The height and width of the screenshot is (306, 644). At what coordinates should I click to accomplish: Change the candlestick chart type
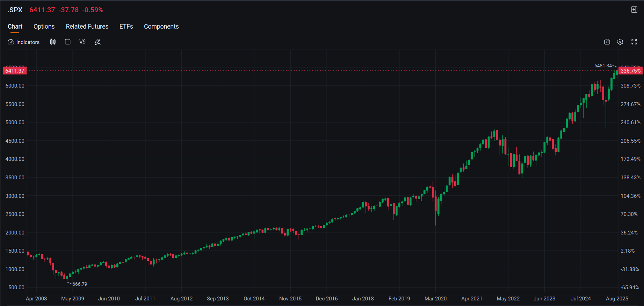pyautogui.click(x=53, y=42)
